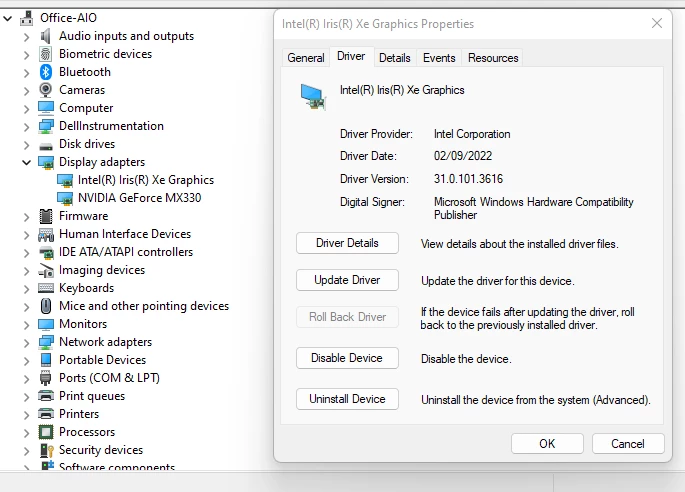Click the Biometric devices fingerprint icon

pos(45,54)
